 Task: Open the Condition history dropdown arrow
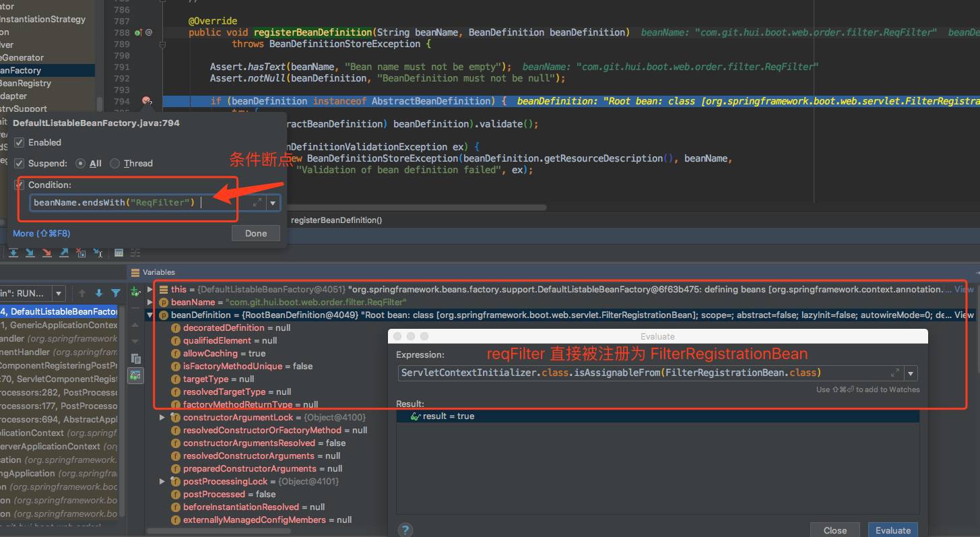point(273,203)
